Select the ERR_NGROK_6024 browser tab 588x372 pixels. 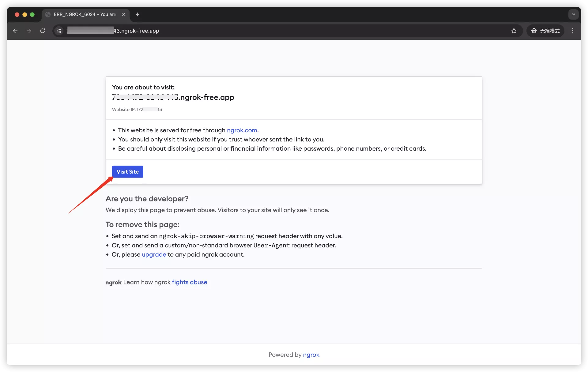[x=85, y=14]
